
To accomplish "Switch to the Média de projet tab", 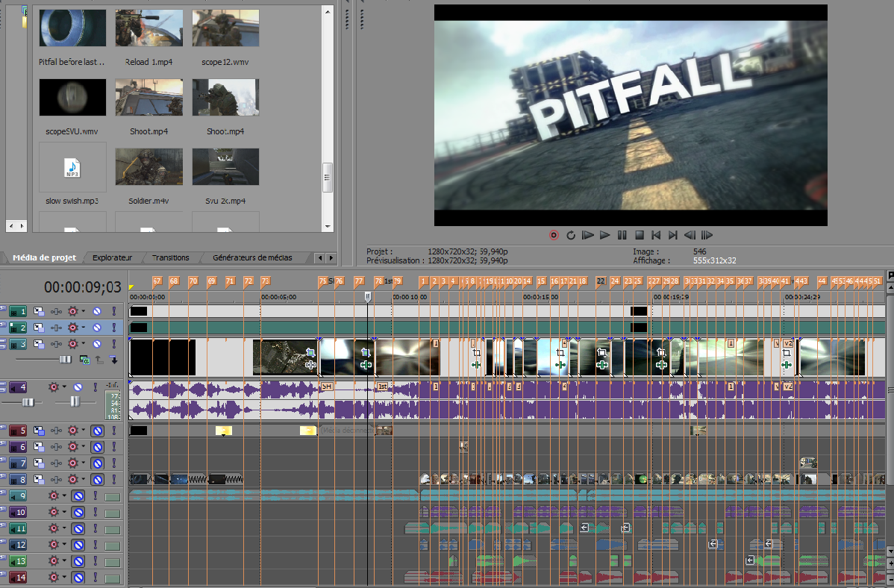I will [x=45, y=257].
